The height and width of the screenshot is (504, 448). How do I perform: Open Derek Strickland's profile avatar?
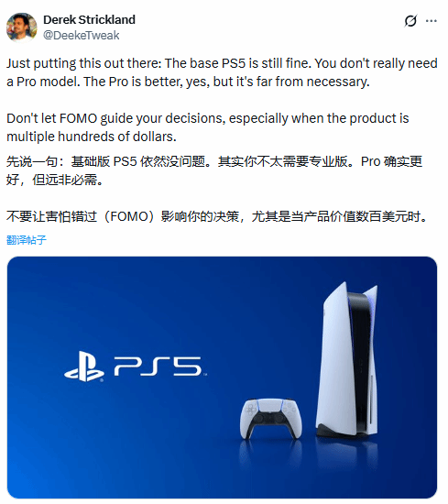click(22, 27)
